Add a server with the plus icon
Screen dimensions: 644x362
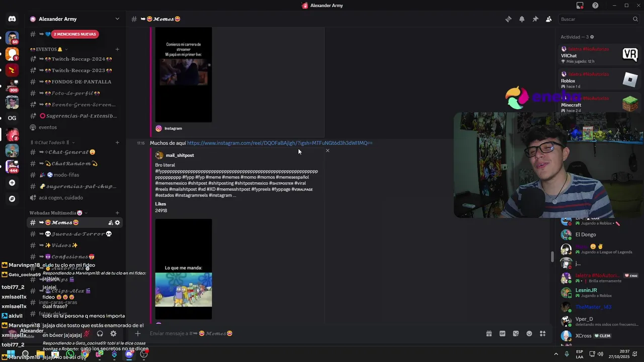(12, 183)
